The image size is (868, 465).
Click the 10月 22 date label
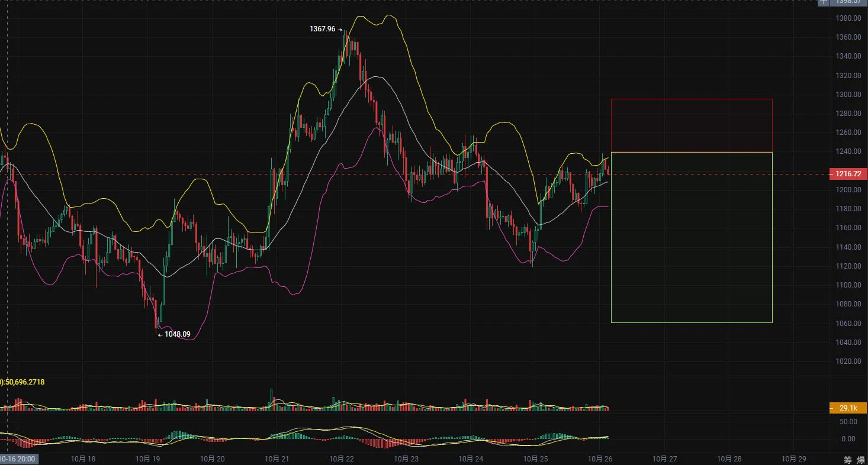coord(341,458)
